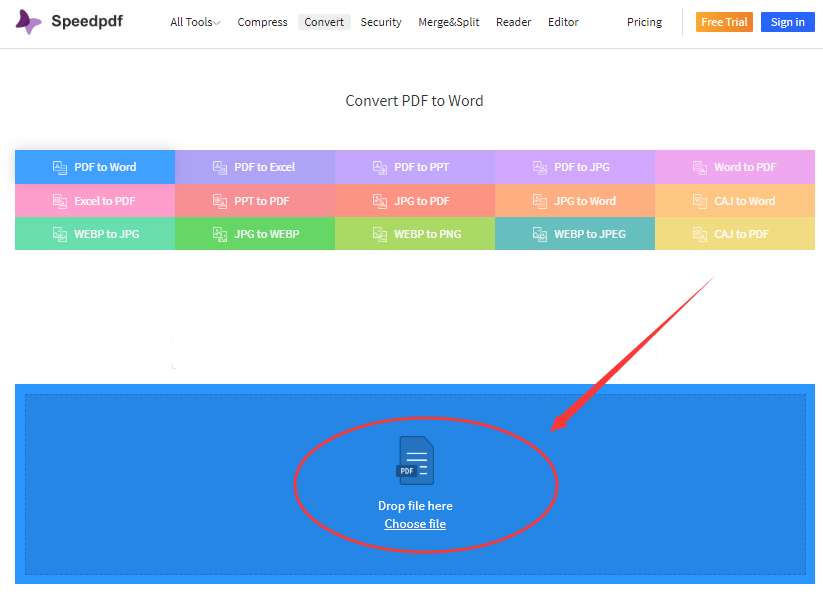Click the Speedpdf brand name text
Image resolution: width=823 pixels, height=594 pixels.
pos(87,21)
